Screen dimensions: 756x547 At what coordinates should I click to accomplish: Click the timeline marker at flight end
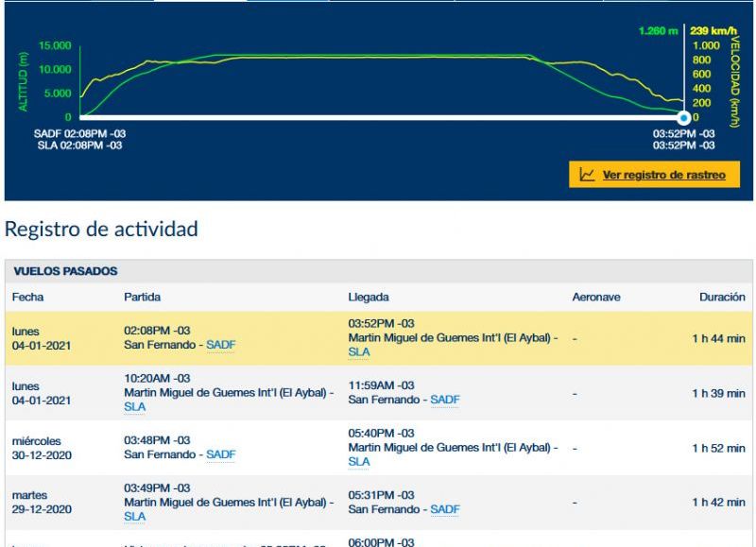tap(683, 117)
